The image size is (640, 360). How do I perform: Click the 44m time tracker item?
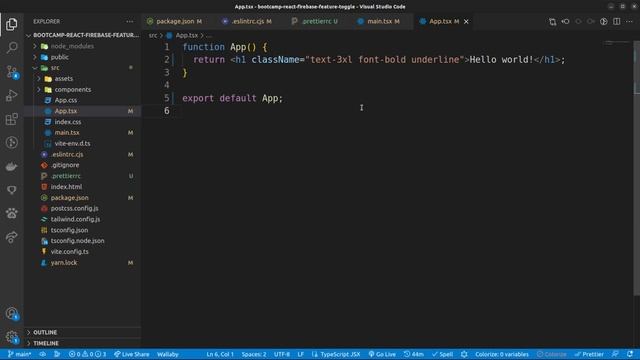[414, 354]
